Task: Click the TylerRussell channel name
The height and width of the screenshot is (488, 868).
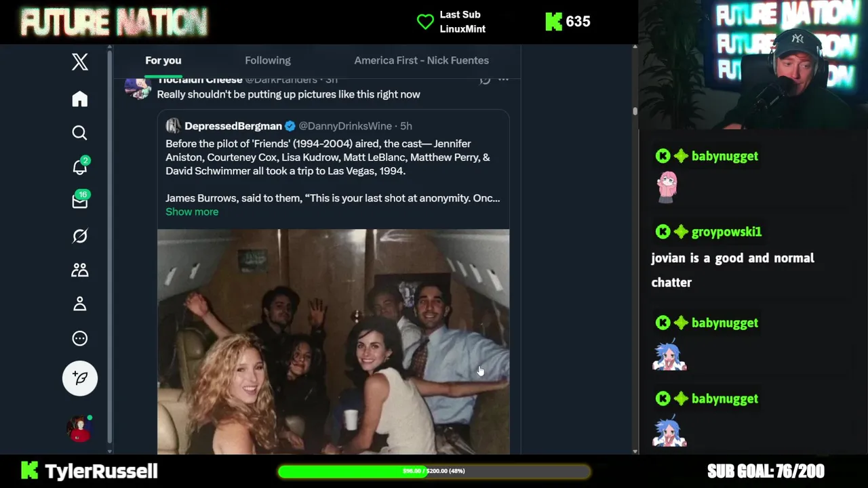Action: click(101, 471)
